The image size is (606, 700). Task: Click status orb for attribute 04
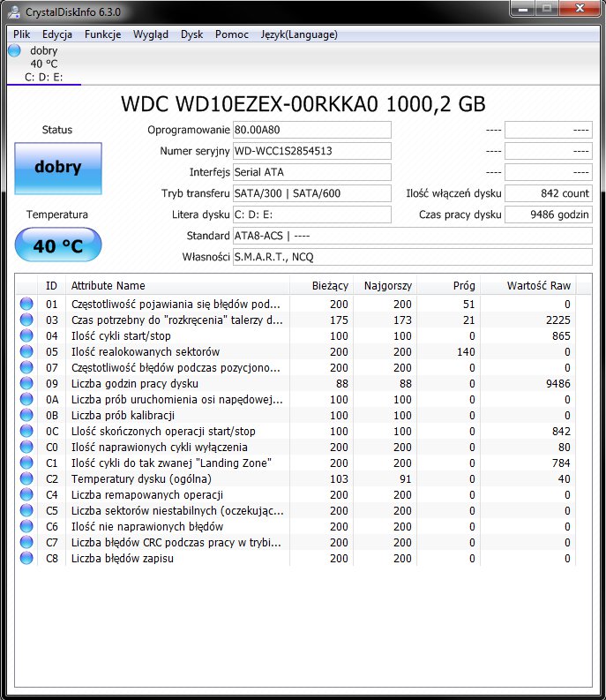click(26, 335)
